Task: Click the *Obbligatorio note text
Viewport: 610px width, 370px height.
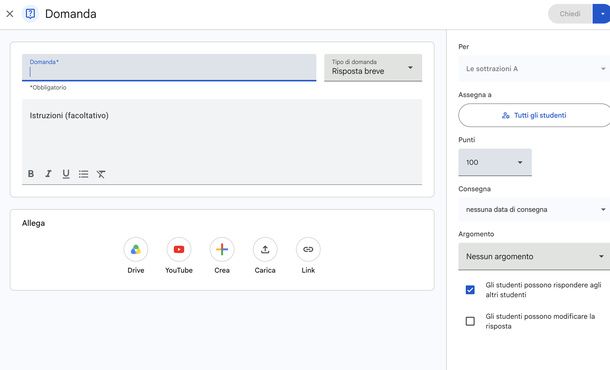Action: pos(48,88)
